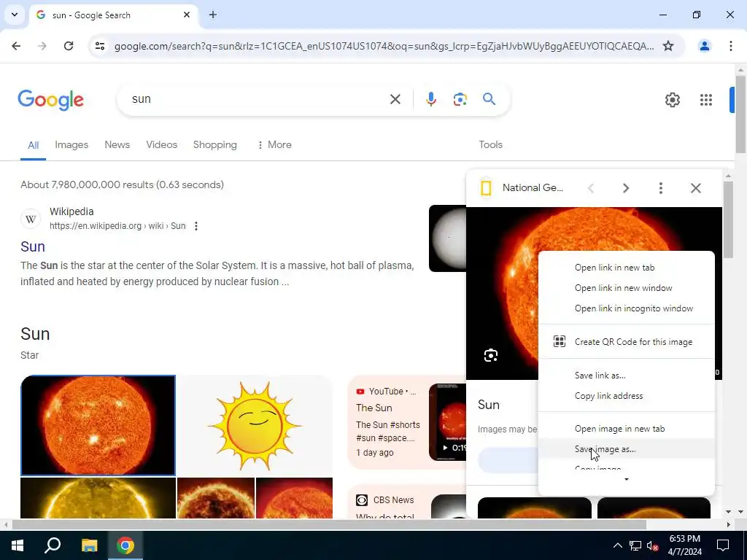The height and width of the screenshot is (560, 747).
Task: Open File Explorer from taskbar
Action: [89, 545]
